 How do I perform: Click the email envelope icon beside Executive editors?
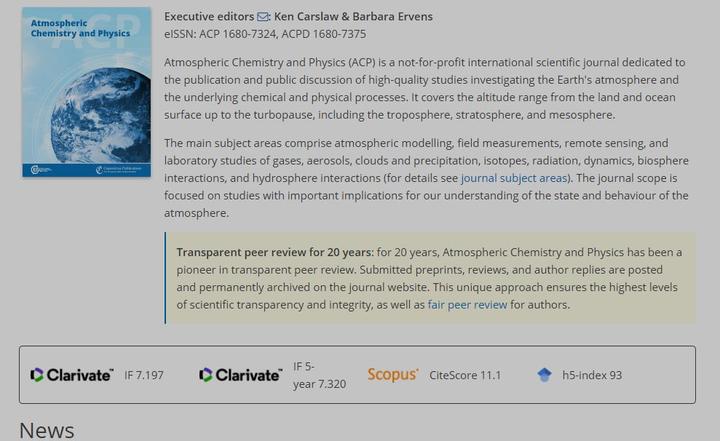263,17
